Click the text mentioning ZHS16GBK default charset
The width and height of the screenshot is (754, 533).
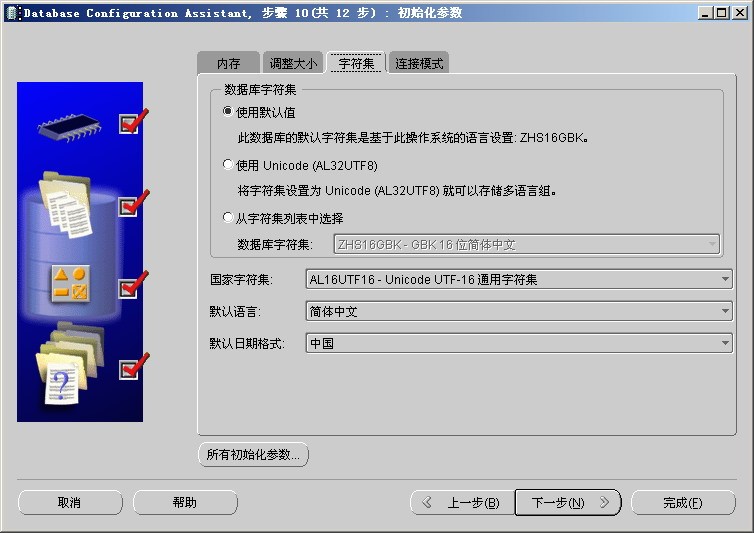pyautogui.click(x=413, y=138)
